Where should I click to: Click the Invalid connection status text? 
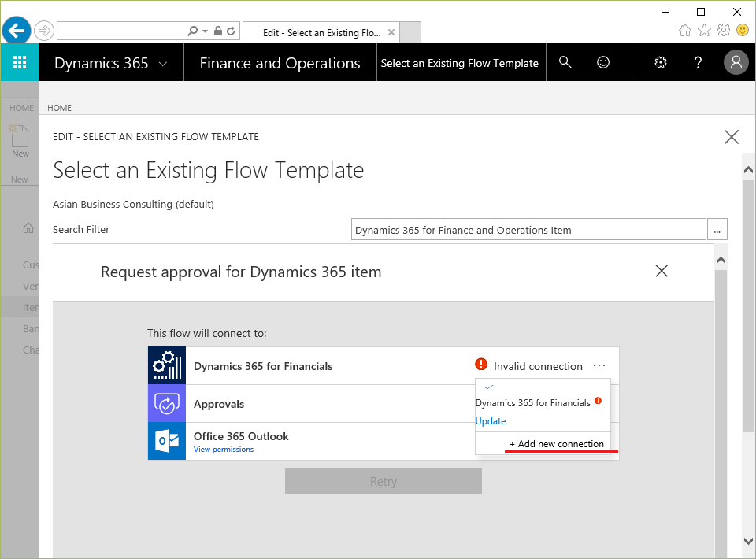(538, 366)
